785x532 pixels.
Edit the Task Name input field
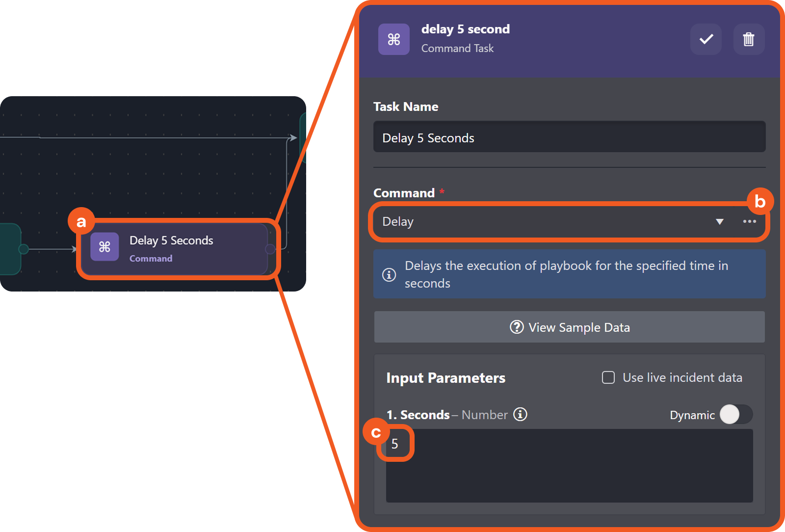(x=569, y=137)
